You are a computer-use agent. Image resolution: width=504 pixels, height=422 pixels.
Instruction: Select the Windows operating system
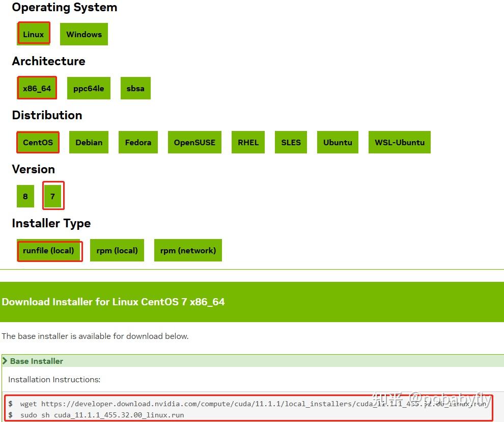83,34
